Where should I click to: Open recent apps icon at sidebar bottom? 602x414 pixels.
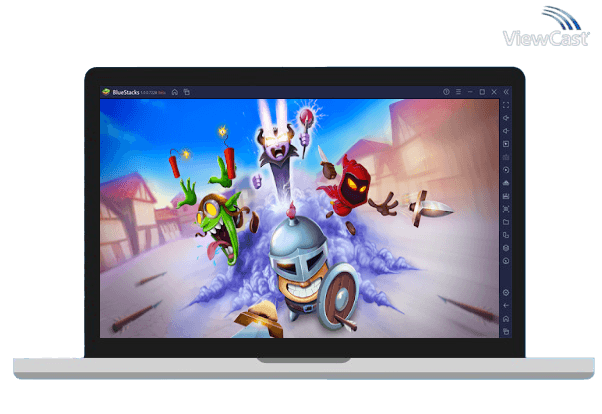(506, 331)
